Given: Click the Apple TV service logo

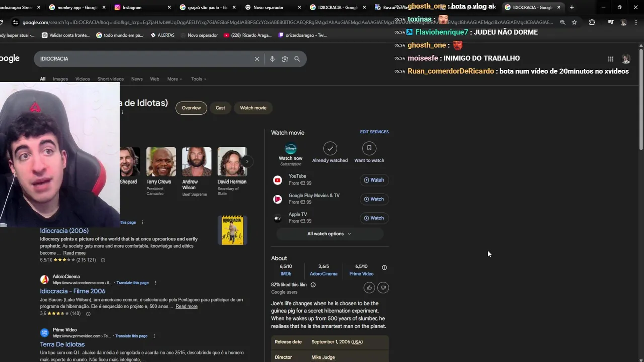Looking at the screenshot, I should (x=277, y=218).
